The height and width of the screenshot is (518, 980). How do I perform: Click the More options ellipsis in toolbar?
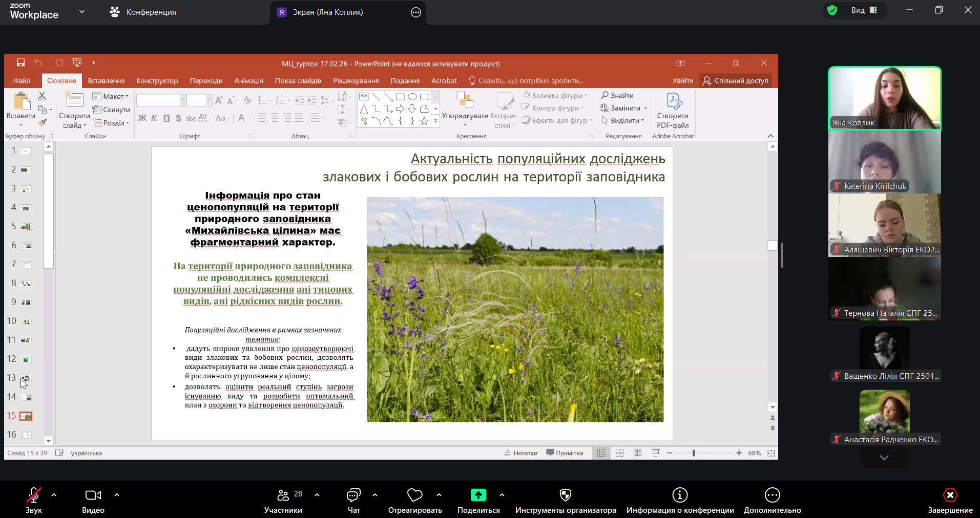(772, 495)
